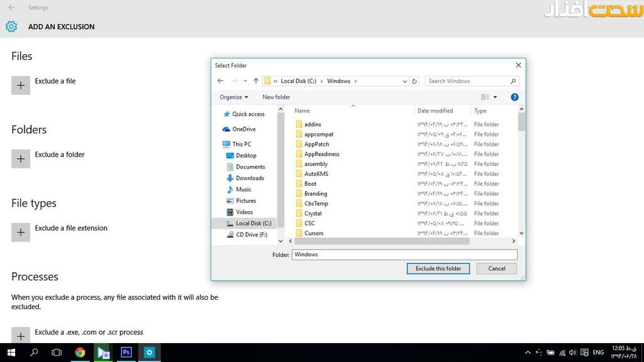Expand the address bar path history dropdown
Image resolution: width=644 pixels, height=362 pixels.
[x=404, y=81]
